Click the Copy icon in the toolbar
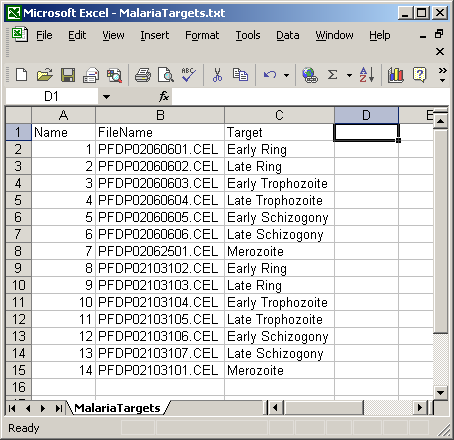 tap(240, 75)
